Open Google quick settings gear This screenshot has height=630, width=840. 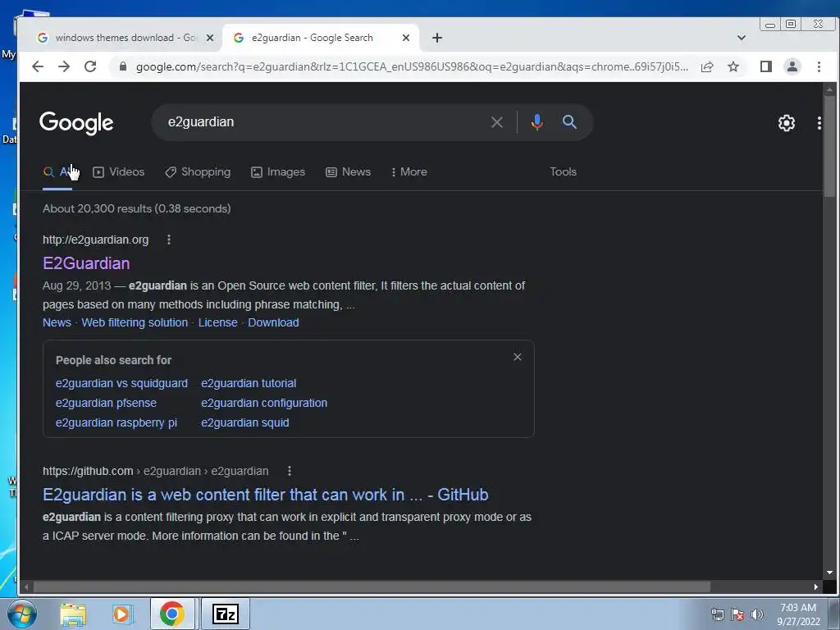click(x=787, y=123)
